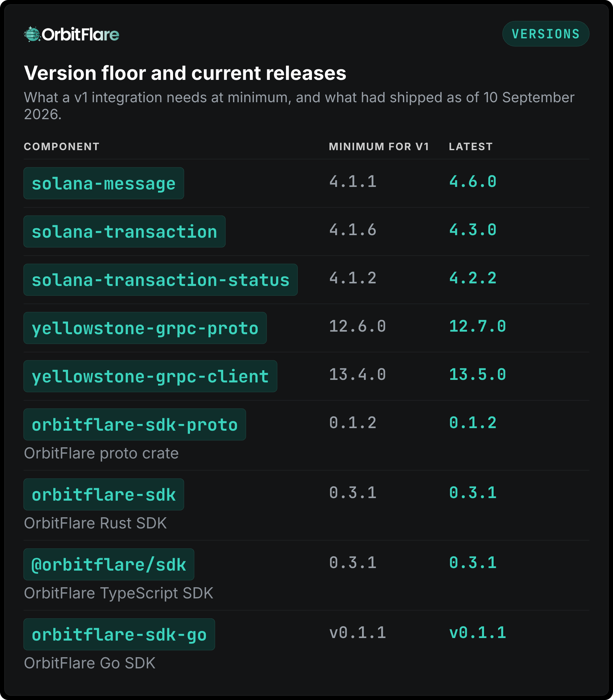
Task: Click the orbitflare-sdk-proto tag
Action: (135, 425)
